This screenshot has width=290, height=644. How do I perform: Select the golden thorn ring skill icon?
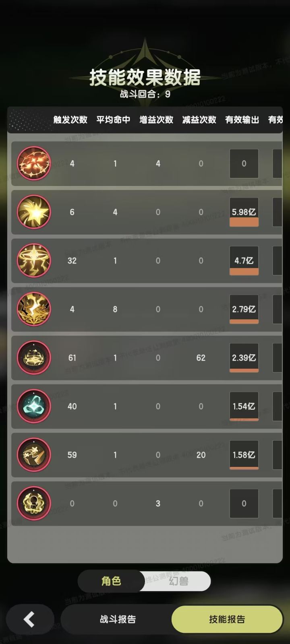[34, 358]
